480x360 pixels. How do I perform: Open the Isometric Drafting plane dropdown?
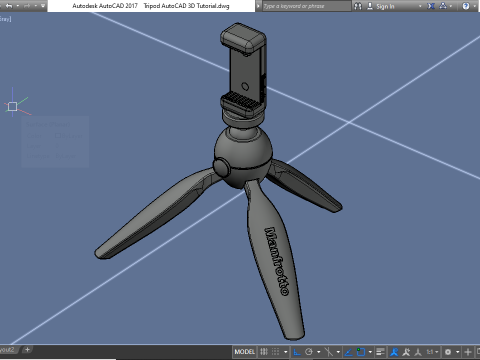(338, 352)
